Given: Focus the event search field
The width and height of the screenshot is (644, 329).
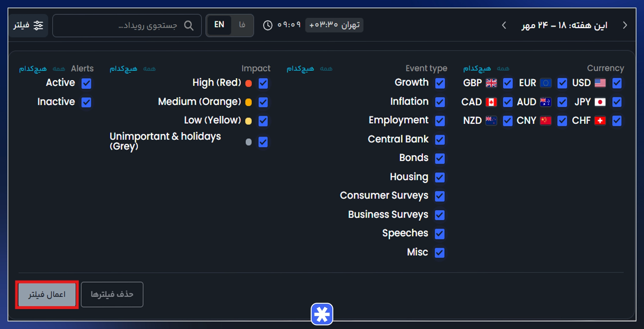Looking at the screenshot, I should click(x=127, y=26).
